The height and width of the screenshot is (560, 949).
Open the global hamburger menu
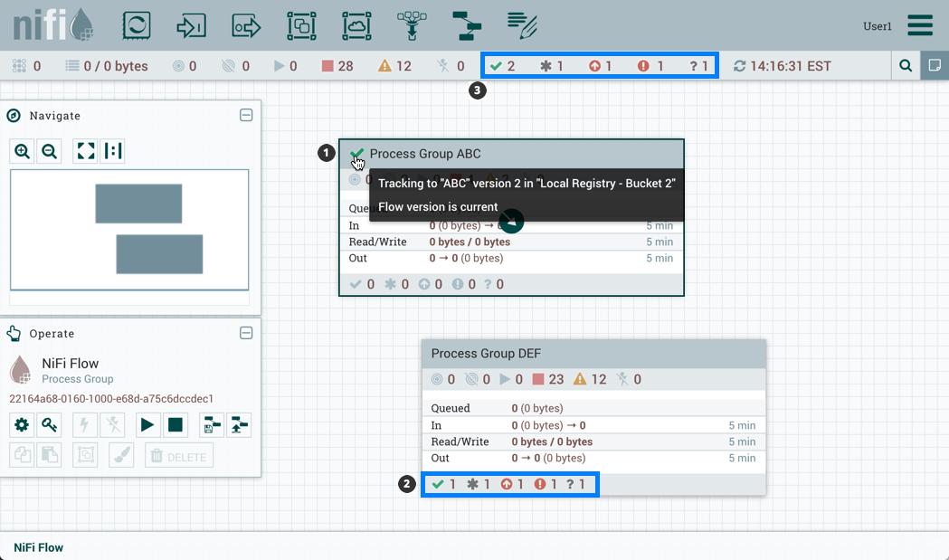coord(920,25)
